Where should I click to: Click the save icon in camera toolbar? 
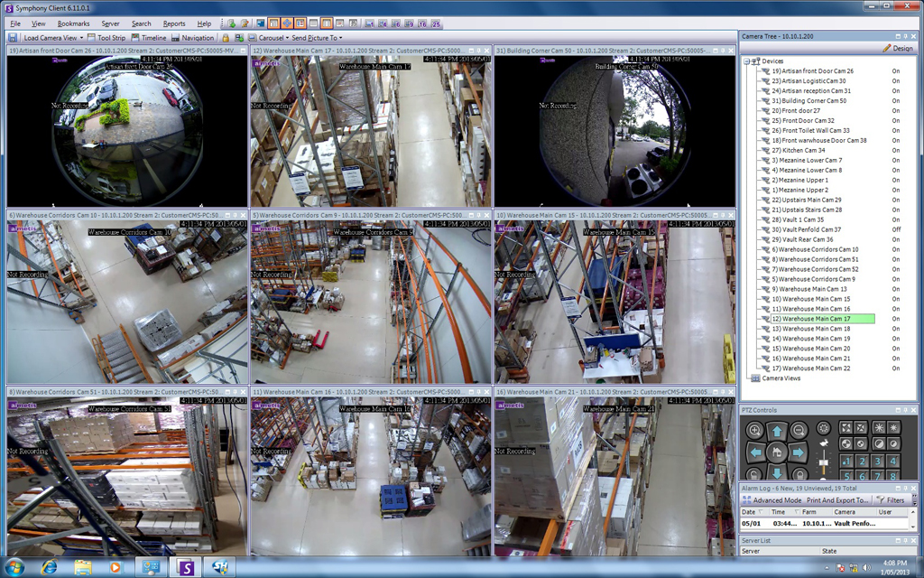click(13, 38)
